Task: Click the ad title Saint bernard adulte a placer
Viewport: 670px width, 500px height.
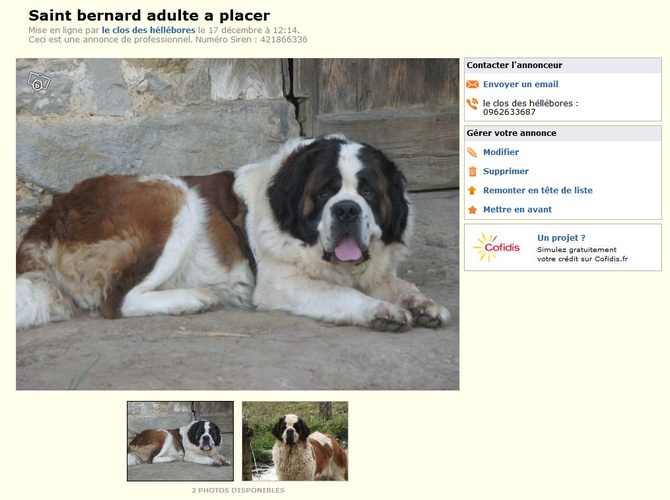Action: (149, 15)
